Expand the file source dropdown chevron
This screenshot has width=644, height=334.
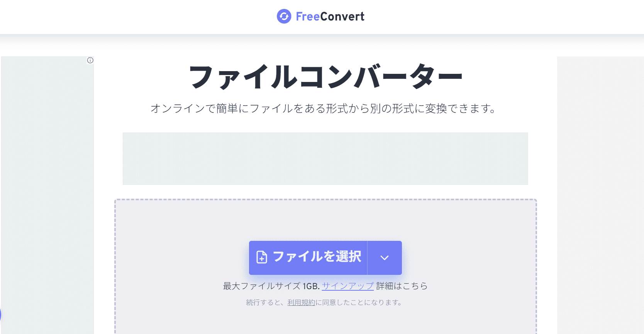[x=385, y=258]
